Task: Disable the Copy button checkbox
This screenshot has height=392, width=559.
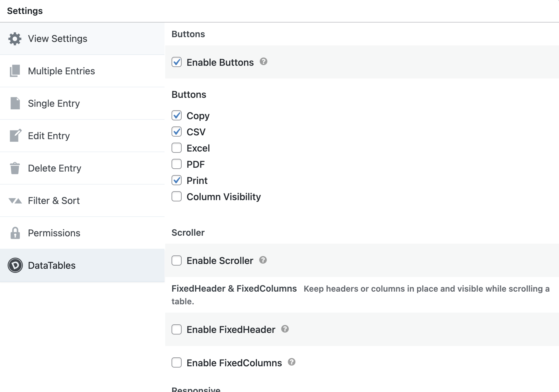Action: 177,116
